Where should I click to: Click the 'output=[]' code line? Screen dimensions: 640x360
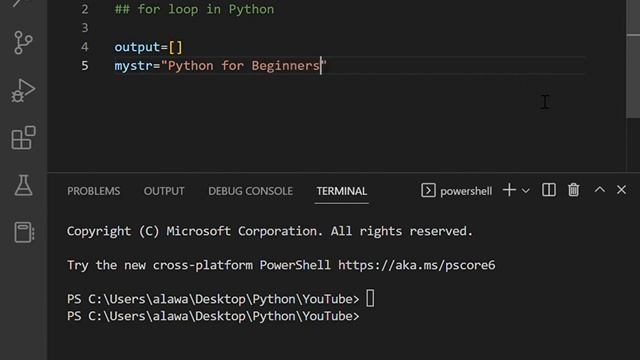[149, 47]
